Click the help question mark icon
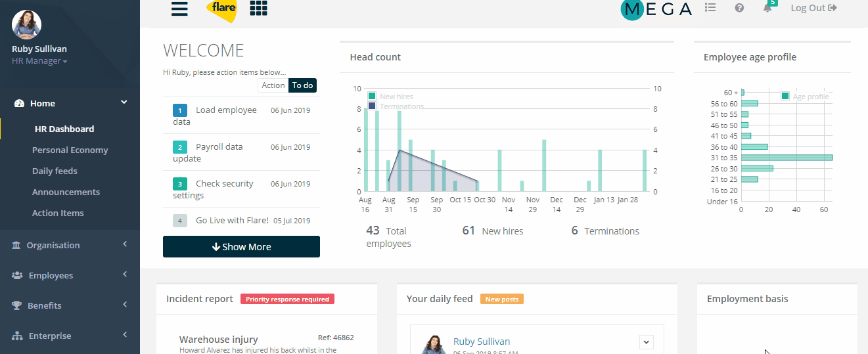This screenshot has height=354, width=868. point(739,8)
